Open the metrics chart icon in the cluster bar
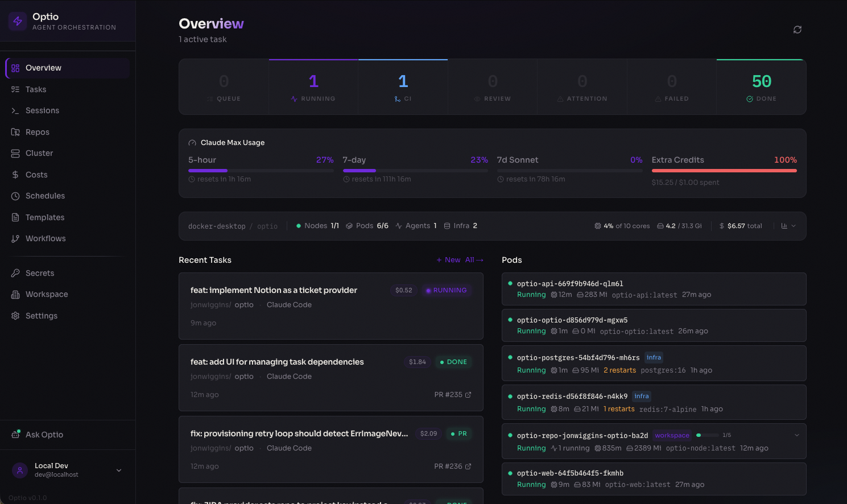The image size is (847, 504). pos(784,225)
